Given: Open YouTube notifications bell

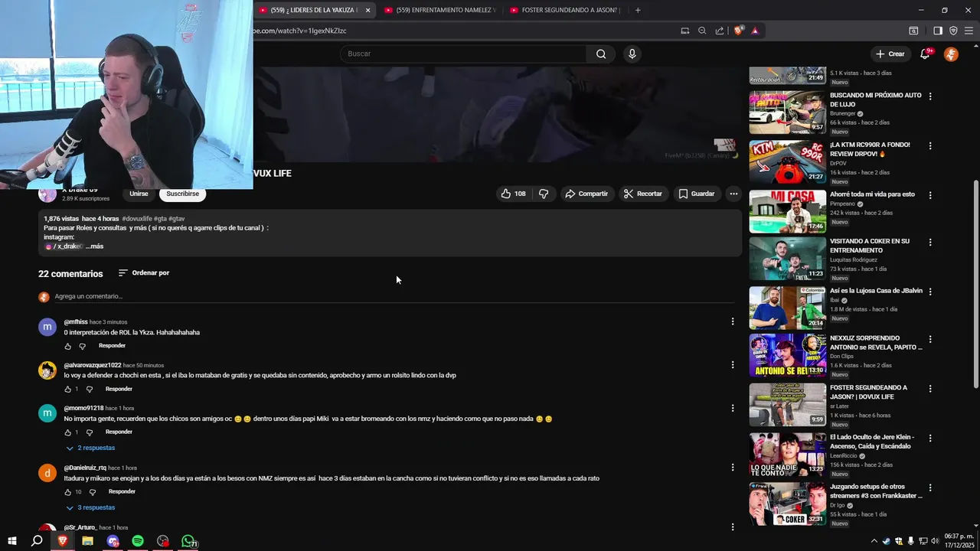Looking at the screenshot, I should (x=925, y=54).
